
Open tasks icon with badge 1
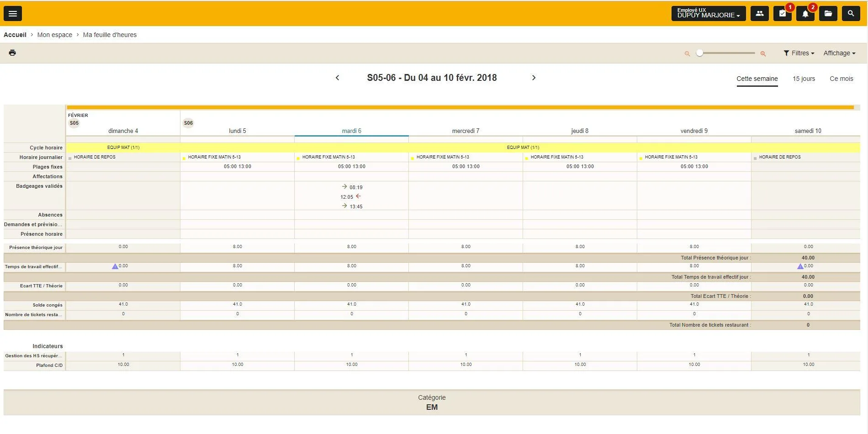click(x=783, y=14)
